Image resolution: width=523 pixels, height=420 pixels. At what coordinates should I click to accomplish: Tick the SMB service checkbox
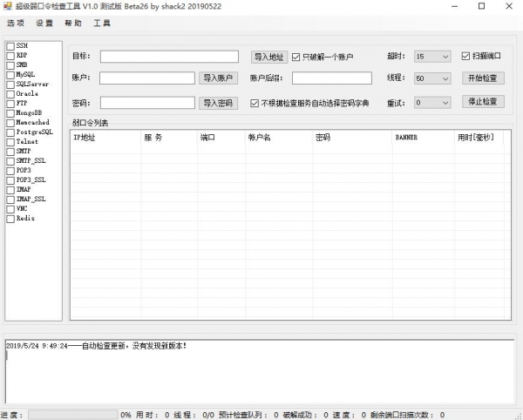(x=10, y=65)
